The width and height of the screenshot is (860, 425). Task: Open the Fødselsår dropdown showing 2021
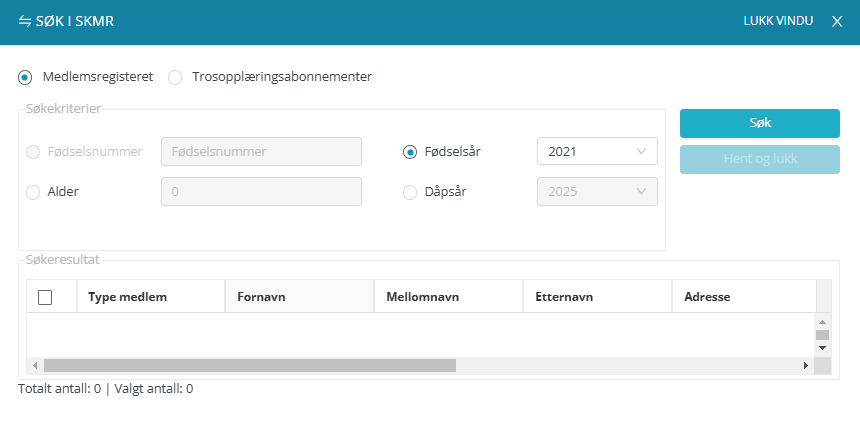(x=597, y=152)
